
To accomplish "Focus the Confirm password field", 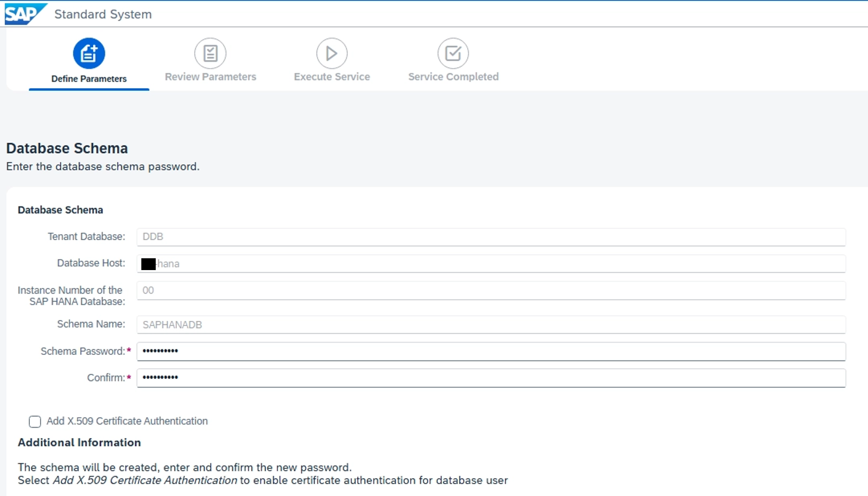I will (x=491, y=378).
